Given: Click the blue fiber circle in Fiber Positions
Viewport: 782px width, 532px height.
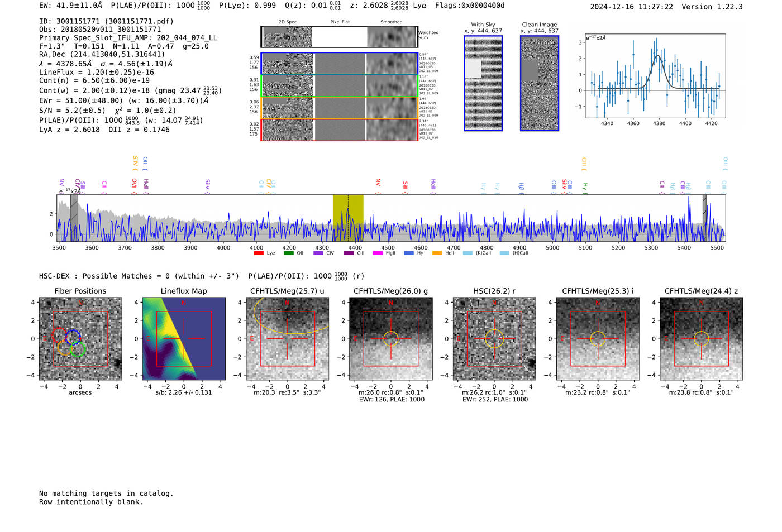Looking at the screenshot, I should click(x=73, y=337).
